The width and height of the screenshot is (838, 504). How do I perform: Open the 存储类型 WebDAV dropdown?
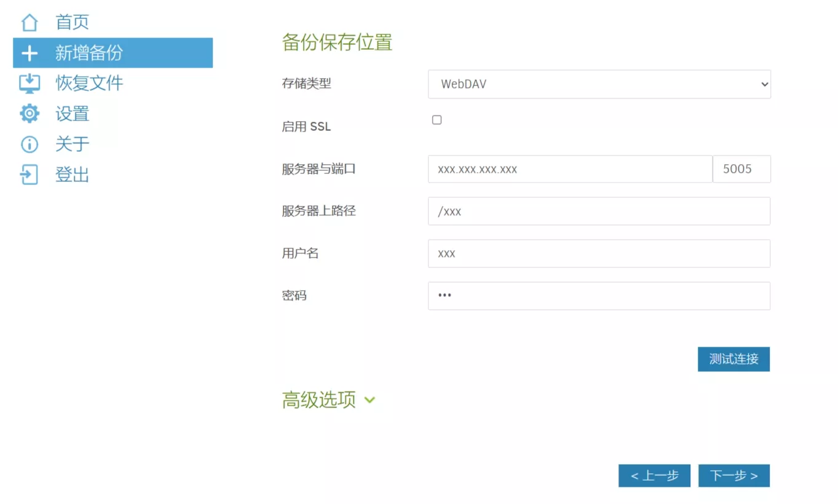coord(599,84)
